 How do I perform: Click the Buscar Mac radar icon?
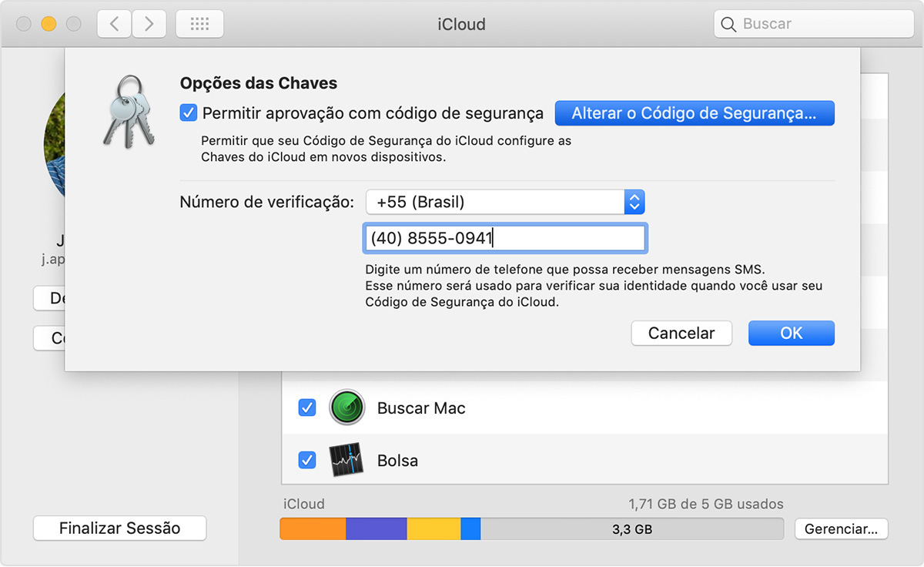346,408
